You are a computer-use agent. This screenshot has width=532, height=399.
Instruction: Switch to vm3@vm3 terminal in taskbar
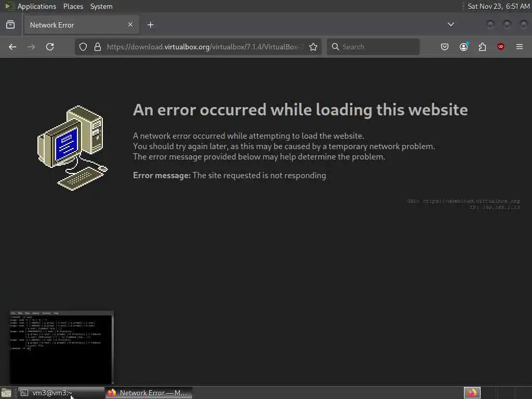61,393
